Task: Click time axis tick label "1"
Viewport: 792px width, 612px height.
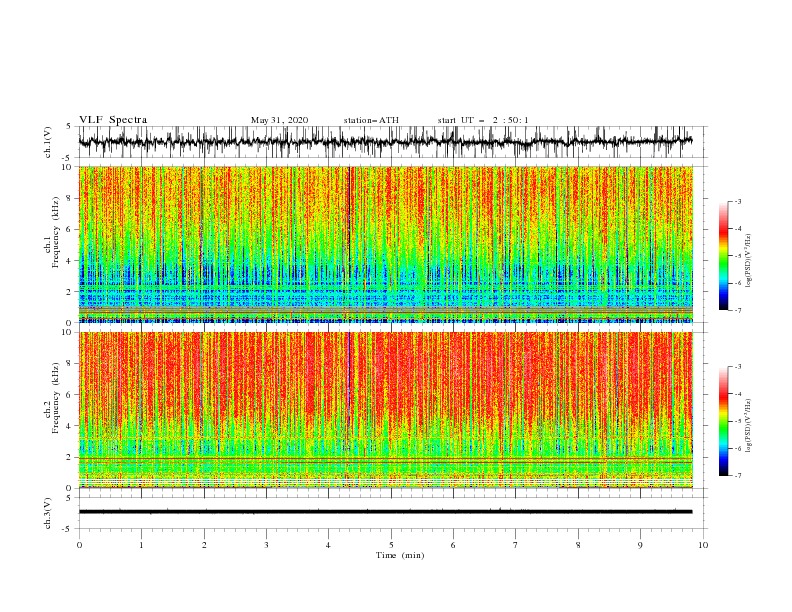Action: (141, 545)
